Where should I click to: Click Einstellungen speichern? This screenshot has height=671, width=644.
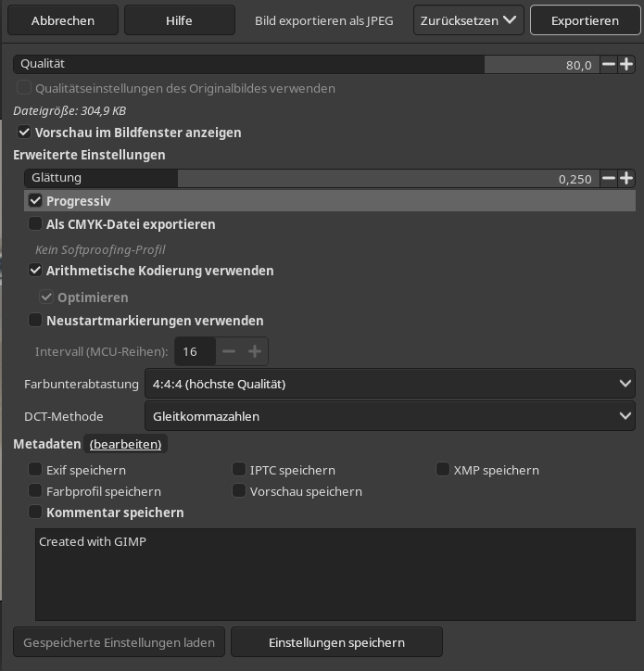(336, 642)
